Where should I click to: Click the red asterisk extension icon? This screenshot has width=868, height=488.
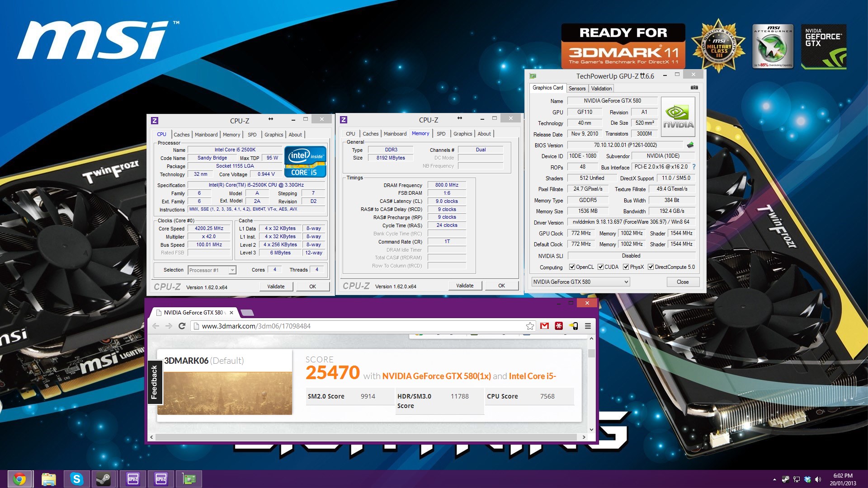point(559,326)
